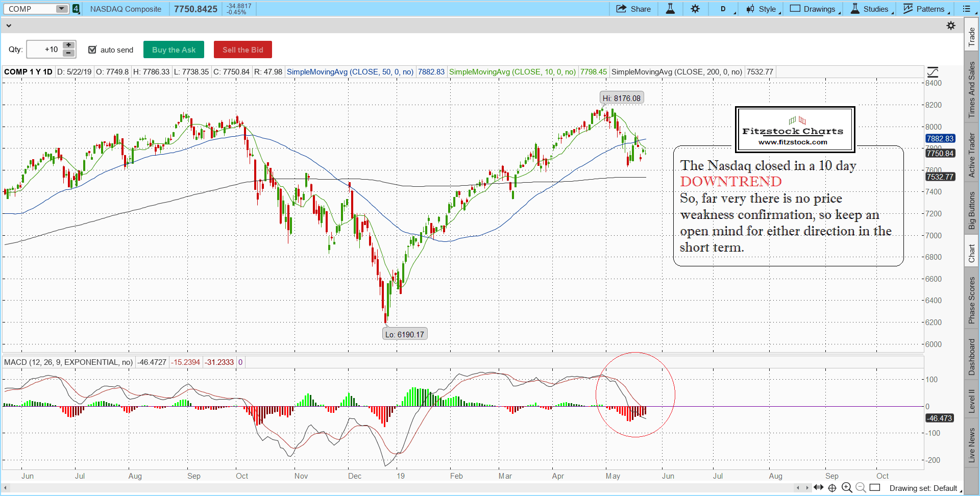Click the rectangle icon beside the zoom out magnifier
980x496 pixels.
tap(875, 487)
